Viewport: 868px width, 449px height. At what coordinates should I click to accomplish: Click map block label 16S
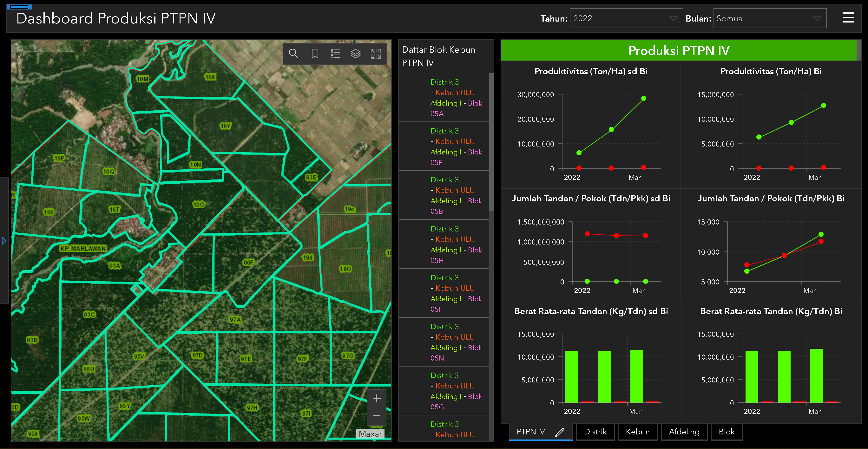click(49, 212)
